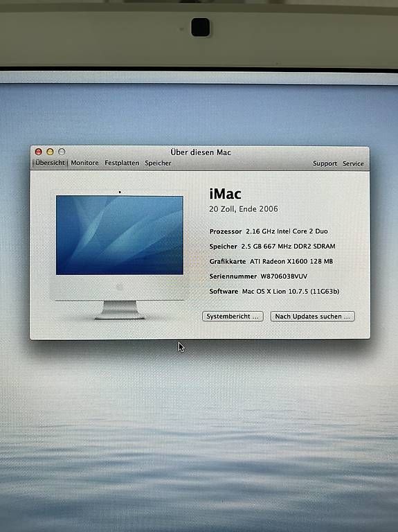Click the iMac heading
The width and height of the screenshot is (398, 532).
225,194
